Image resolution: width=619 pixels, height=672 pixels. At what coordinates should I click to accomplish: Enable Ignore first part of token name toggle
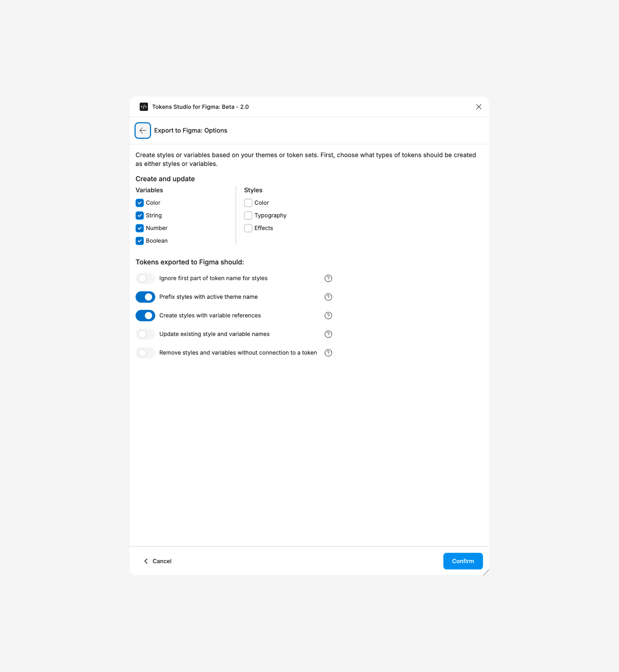pos(145,278)
